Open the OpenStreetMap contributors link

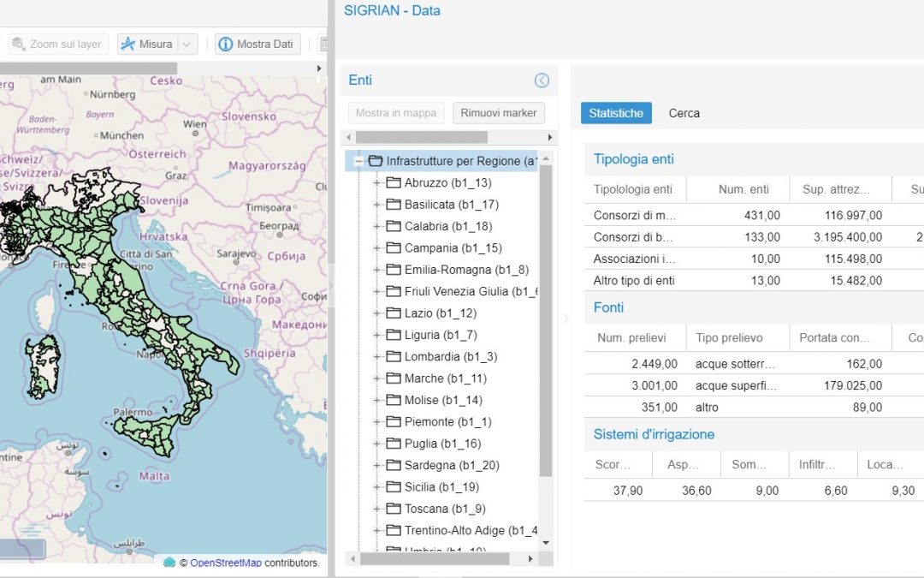225,563
